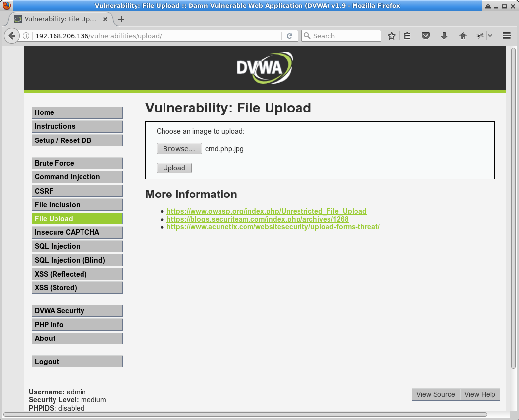Open the OWASP Unrestricted_File_Upload link

tap(267, 211)
